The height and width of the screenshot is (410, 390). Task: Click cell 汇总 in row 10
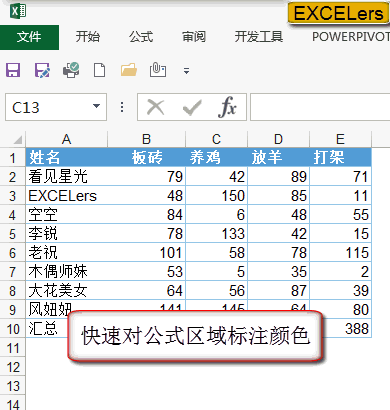(x=47, y=328)
